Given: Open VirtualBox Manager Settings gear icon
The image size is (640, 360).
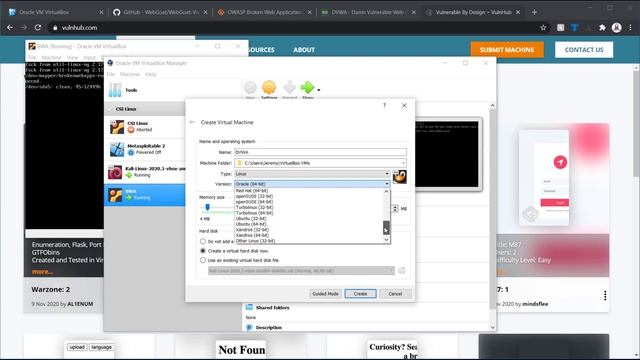Looking at the screenshot, I should [269, 87].
